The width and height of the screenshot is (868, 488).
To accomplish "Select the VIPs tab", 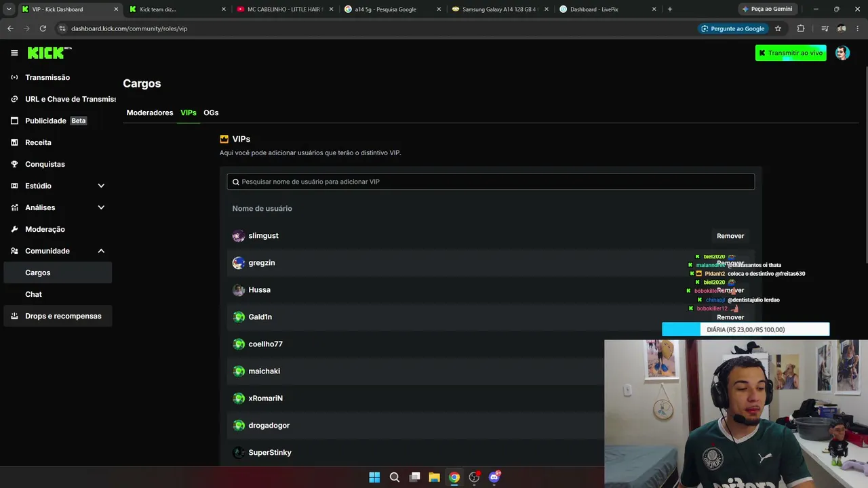I will pyautogui.click(x=189, y=113).
